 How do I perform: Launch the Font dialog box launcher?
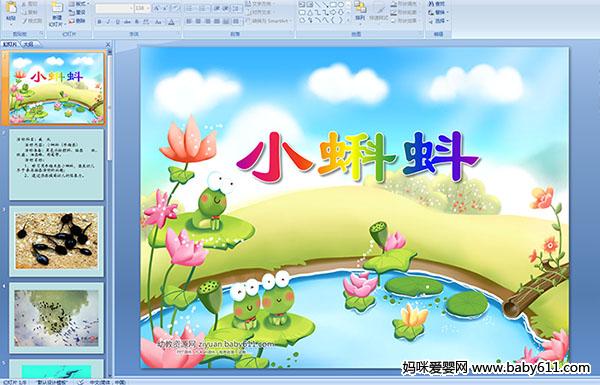click(x=178, y=34)
